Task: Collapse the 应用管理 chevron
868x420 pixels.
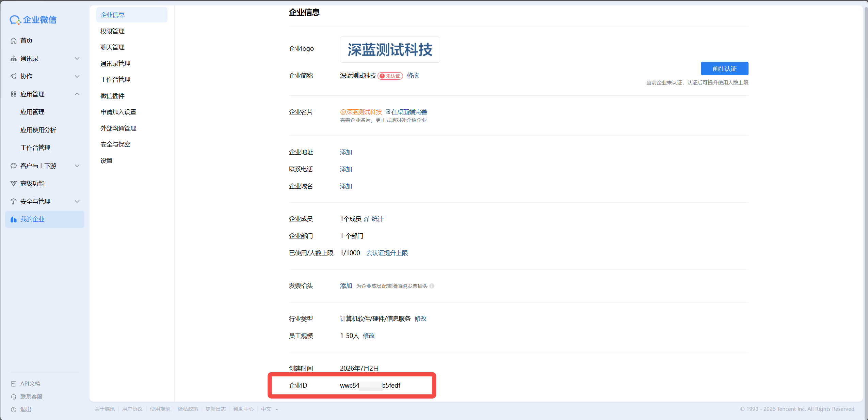Action: click(77, 94)
